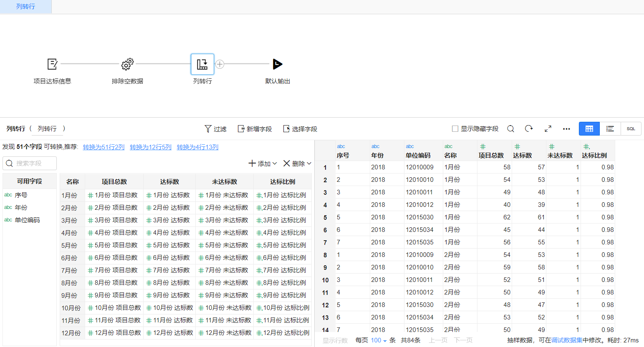Image resolution: width=644 pixels, height=347 pixels.
Task: Go to next page with 下一页
Action: tap(463, 340)
